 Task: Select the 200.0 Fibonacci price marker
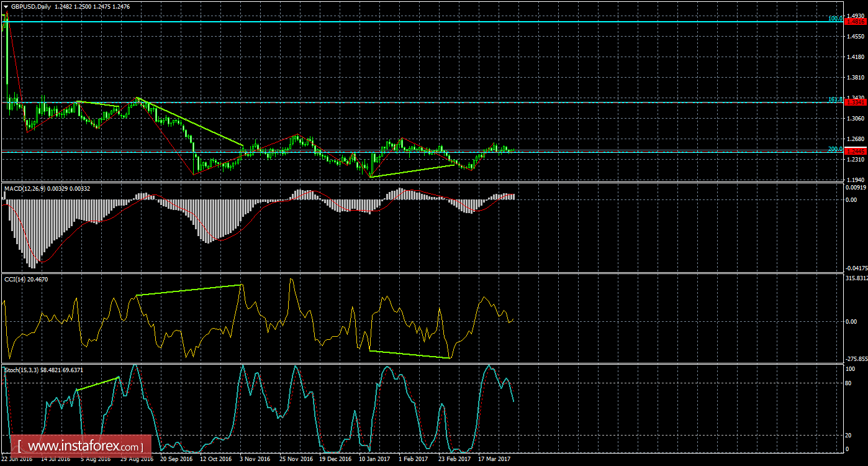tap(837, 148)
